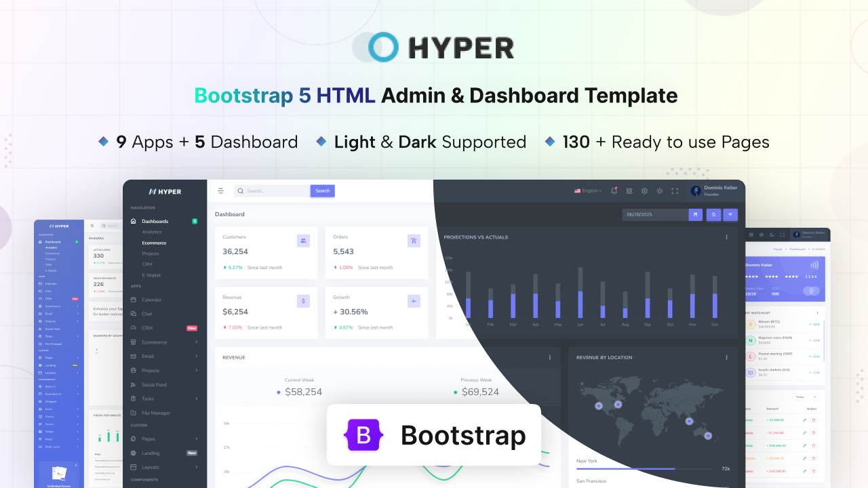Open Revenue by Location options menu
This screenshot has height=488, width=868.
coord(726,357)
